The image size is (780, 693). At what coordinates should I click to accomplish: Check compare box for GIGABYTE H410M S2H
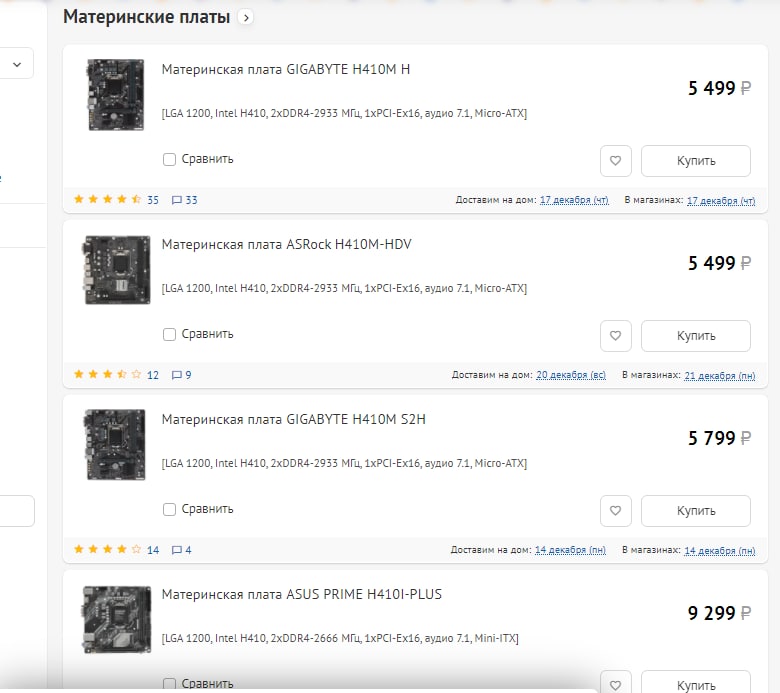point(169,509)
